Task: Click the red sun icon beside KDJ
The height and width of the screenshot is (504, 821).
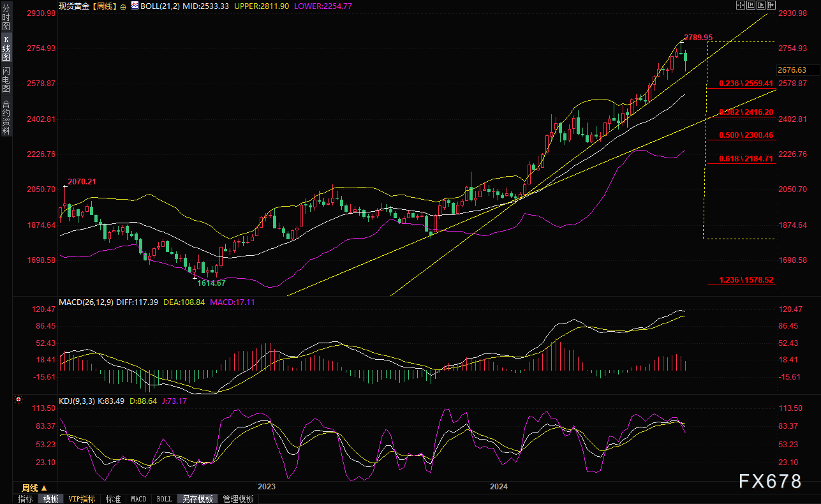Action: pos(18,400)
